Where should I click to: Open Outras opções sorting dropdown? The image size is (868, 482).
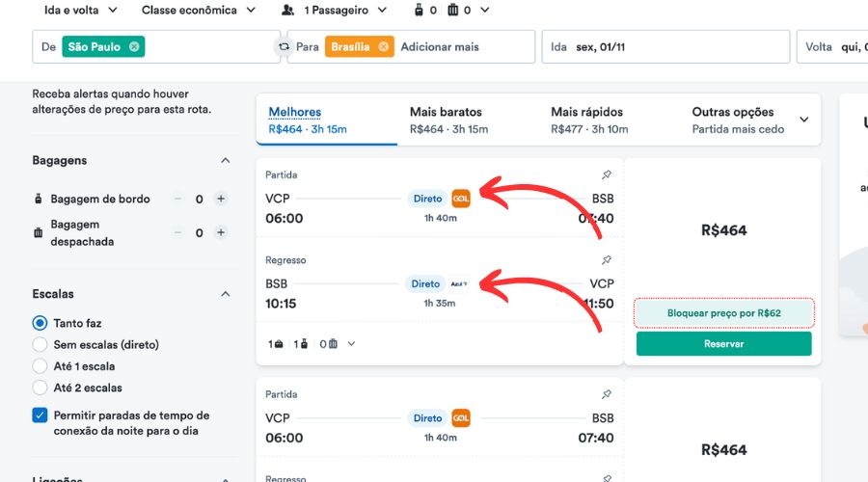click(750, 120)
